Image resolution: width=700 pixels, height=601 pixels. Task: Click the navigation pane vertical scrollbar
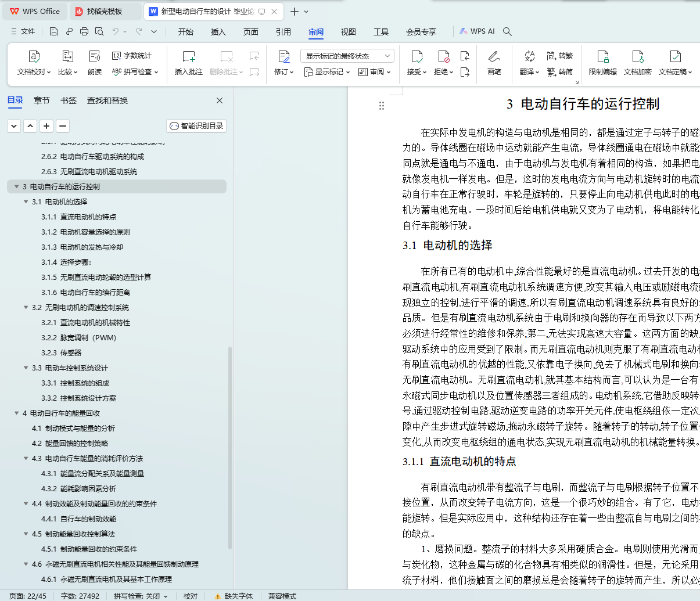click(230, 447)
